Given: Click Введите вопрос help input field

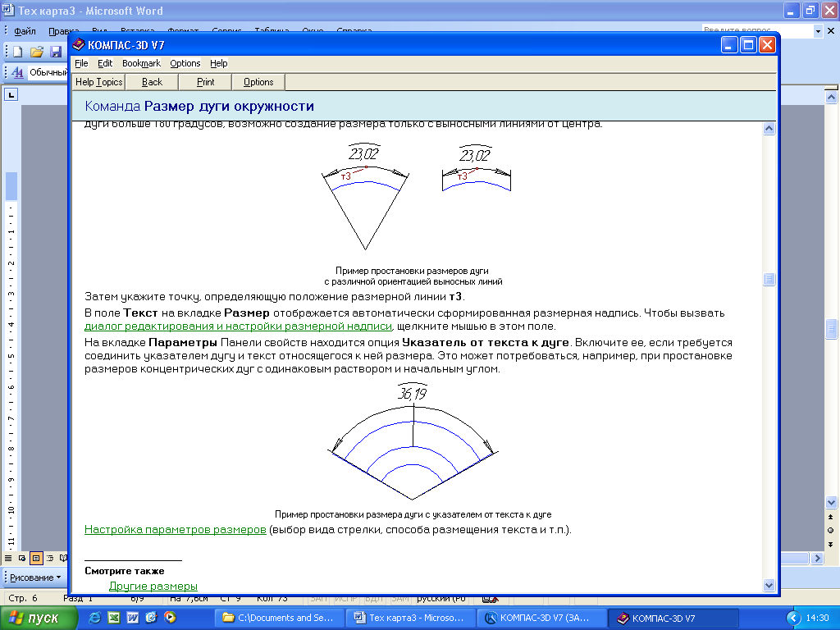Looking at the screenshot, I should 757,31.
